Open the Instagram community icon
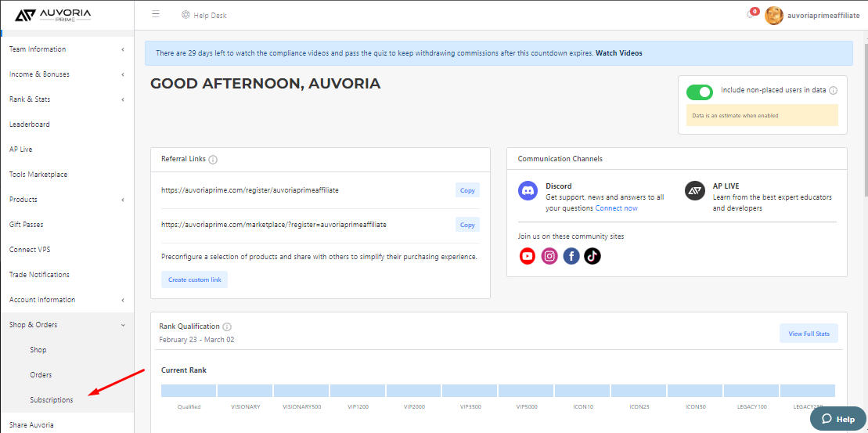The height and width of the screenshot is (433, 868). (x=549, y=256)
